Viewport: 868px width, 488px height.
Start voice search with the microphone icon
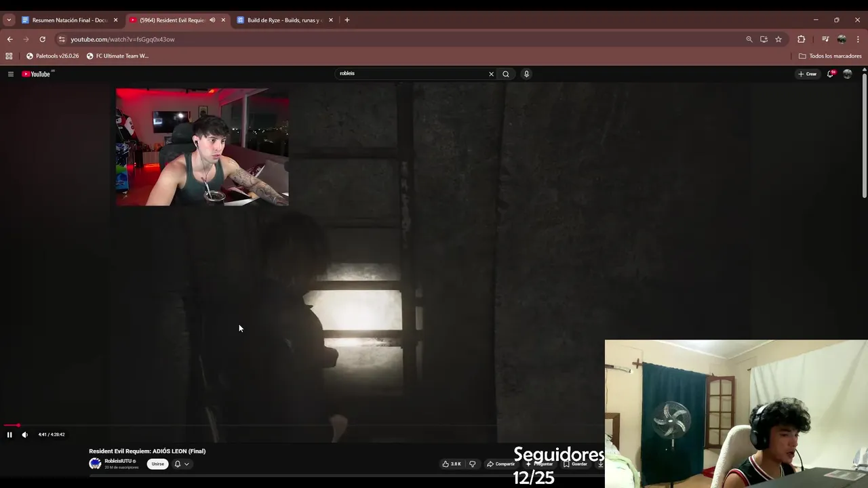point(526,74)
